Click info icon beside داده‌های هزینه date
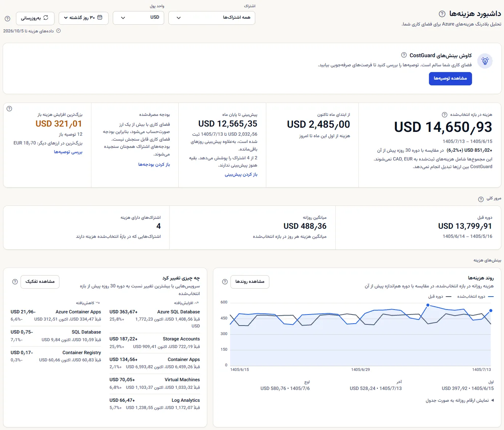 58,31
